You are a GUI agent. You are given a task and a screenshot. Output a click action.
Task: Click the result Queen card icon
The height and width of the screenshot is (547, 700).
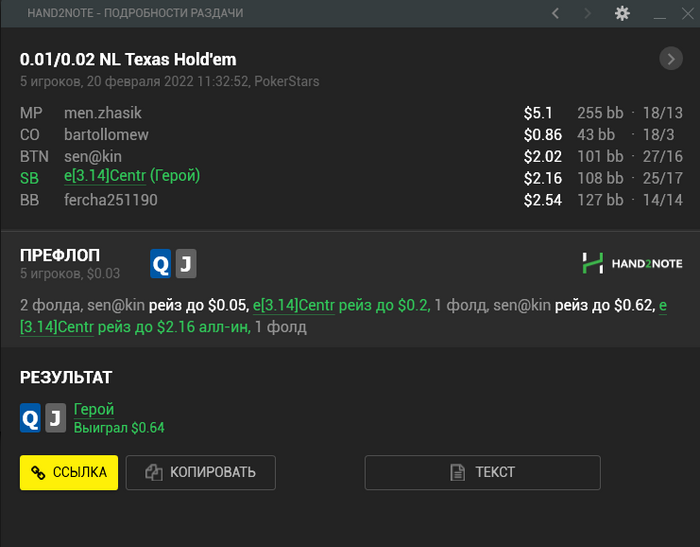click(x=30, y=418)
